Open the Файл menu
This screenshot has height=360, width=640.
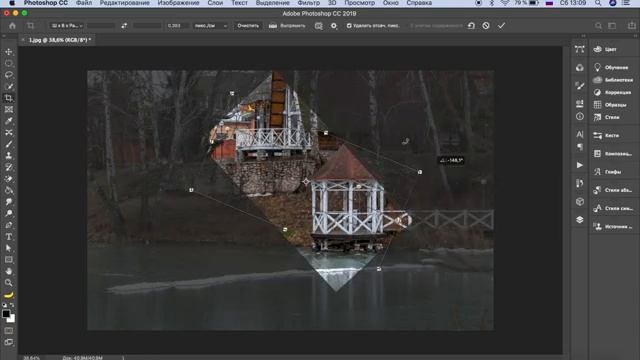click(x=84, y=3)
